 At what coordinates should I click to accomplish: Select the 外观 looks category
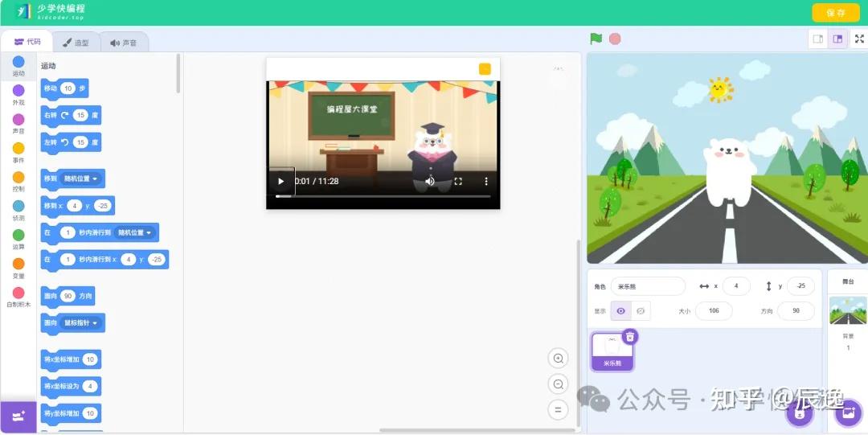click(18, 95)
